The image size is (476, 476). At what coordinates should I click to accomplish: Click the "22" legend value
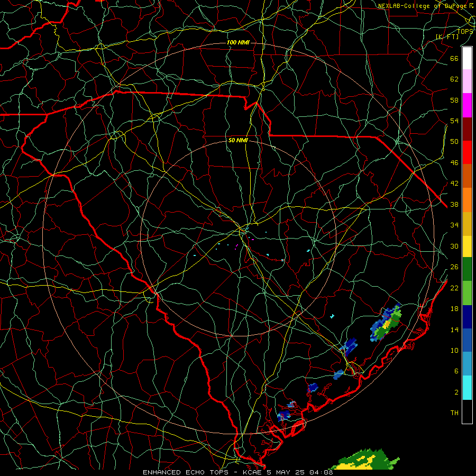coord(454,288)
